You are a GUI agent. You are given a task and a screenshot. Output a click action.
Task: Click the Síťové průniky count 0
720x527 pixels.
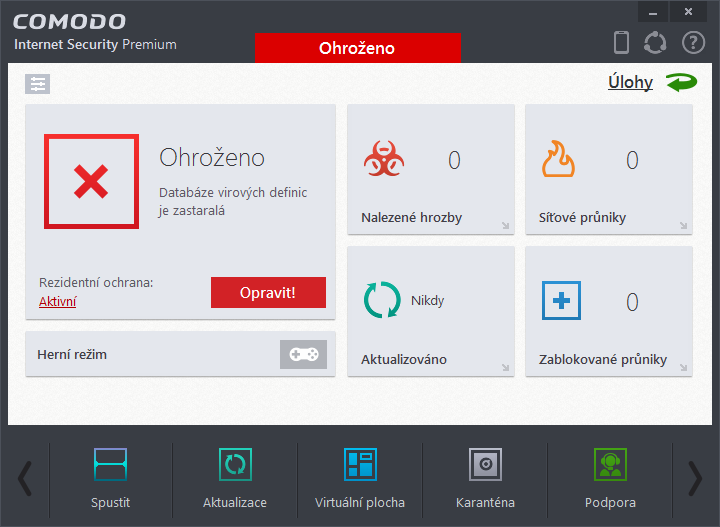click(632, 160)
